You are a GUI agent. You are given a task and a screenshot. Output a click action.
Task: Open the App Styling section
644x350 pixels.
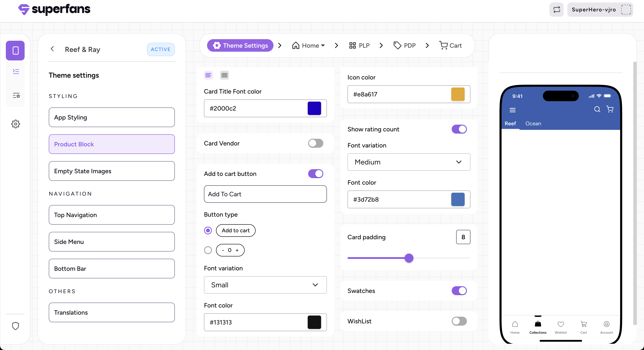[112, 117]
